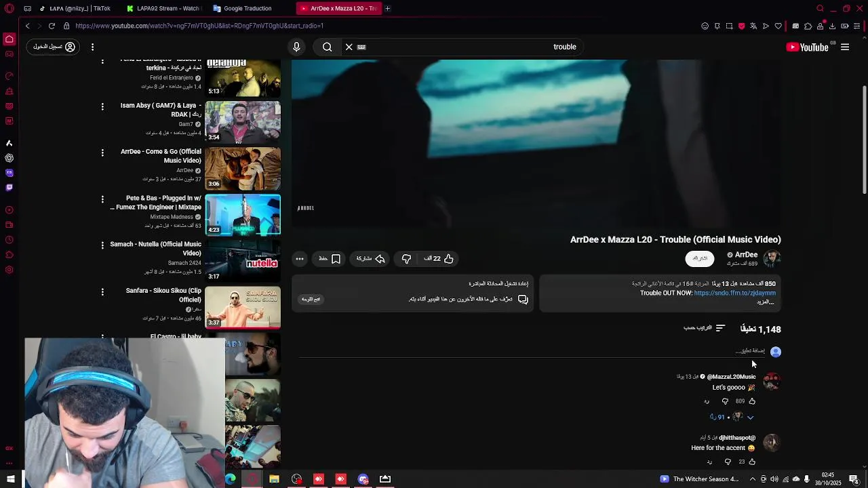This screenshot has width=868, height=488.
Task: Open options for the Pete & Bas video
Action: (102, 199)
